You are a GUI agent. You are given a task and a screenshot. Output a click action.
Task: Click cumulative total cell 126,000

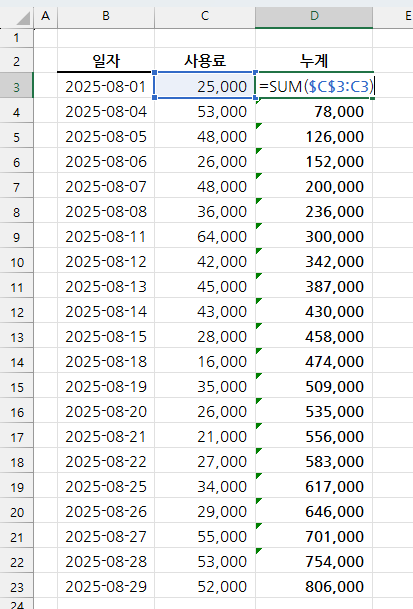click(x=314, y=136)
